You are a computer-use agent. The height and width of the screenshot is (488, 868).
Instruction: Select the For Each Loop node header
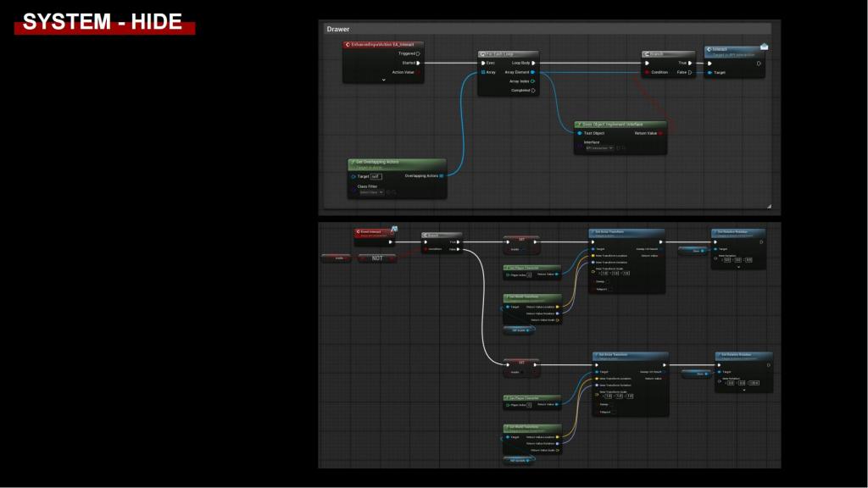[507, 54]
